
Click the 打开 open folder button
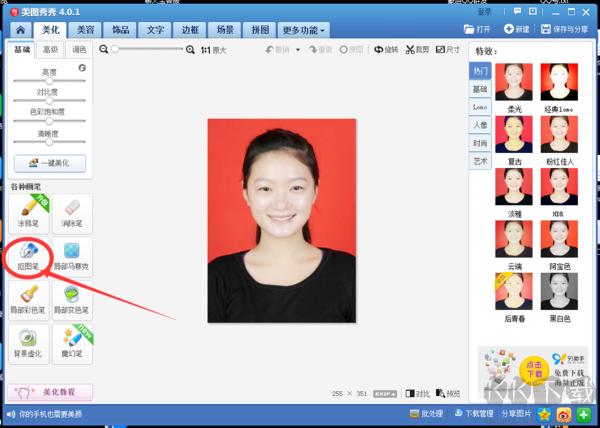pos(477,29)
